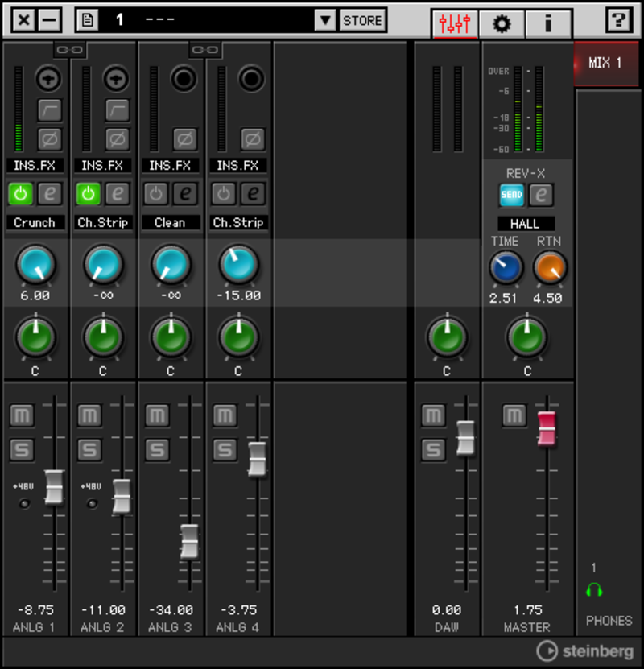Open the Ch.Strip effect selector on ANLG 2

pyautogui.click(x=102, y=223)
